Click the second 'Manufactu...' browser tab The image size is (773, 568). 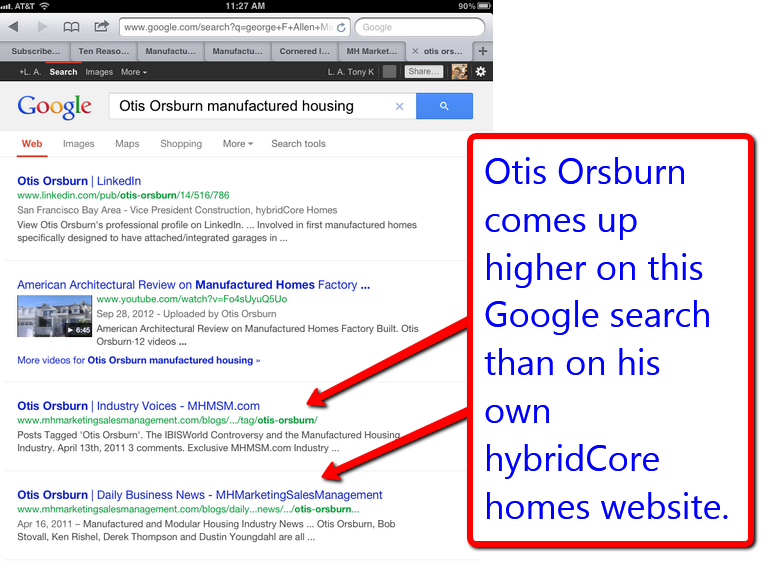coord(238,51)
